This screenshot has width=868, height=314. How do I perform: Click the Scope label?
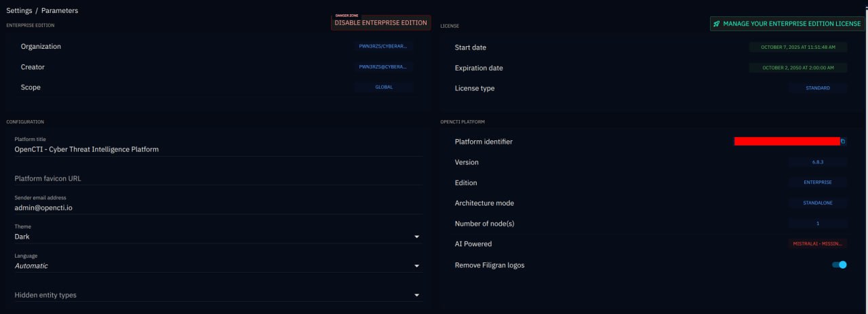(x=31, y=87)
